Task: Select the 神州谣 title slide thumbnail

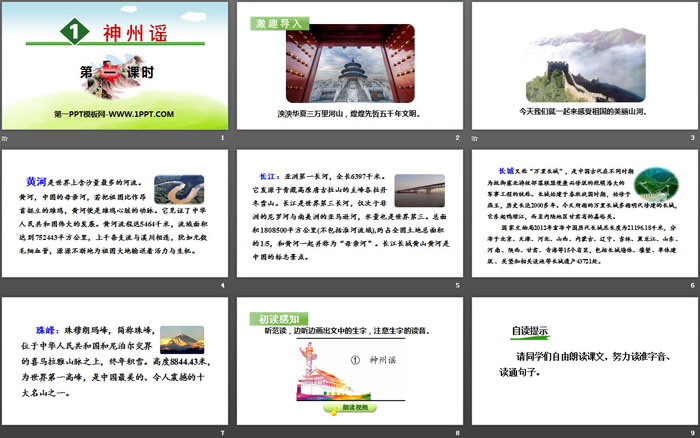Action: 115,66
